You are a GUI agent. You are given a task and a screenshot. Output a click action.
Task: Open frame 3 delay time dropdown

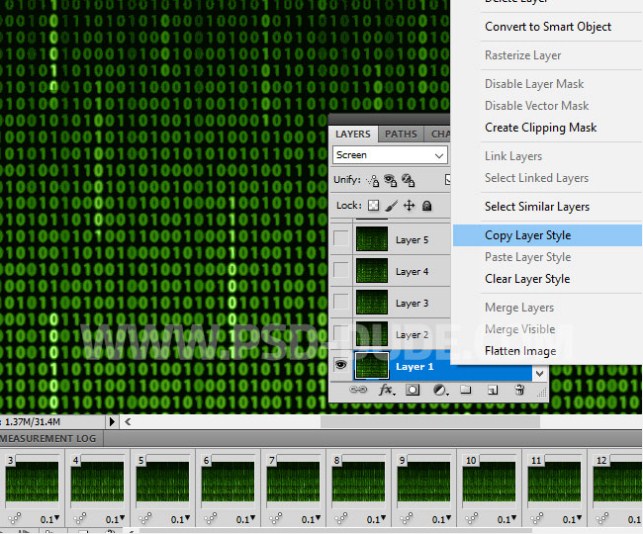pyautogui.click(x=48, y=520)
